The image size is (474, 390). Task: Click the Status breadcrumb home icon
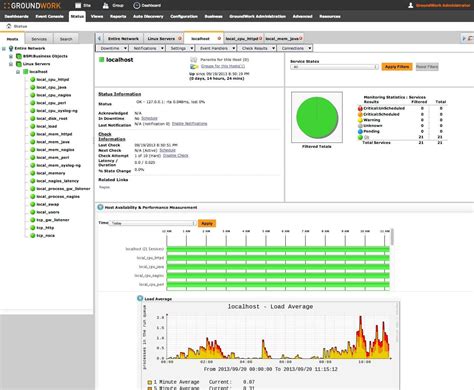click(x=9, y=26)
